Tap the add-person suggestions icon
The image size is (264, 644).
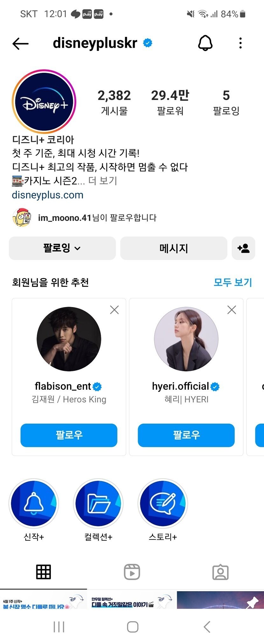[243, 248]
